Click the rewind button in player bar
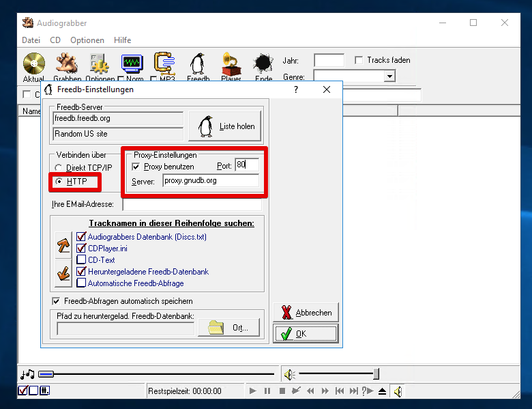This screenshot has width=532, height=409. 310,391
